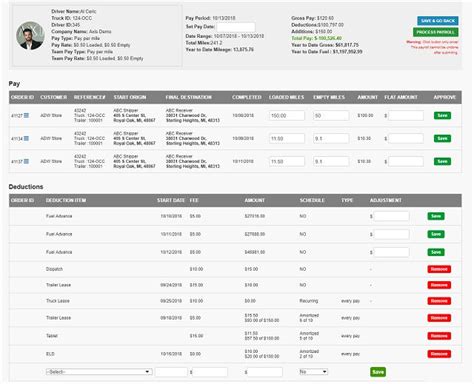Open the new deduction item Select dropdown
The width and height of the screenshot is (474, 384).
click(x=99, y=372)
